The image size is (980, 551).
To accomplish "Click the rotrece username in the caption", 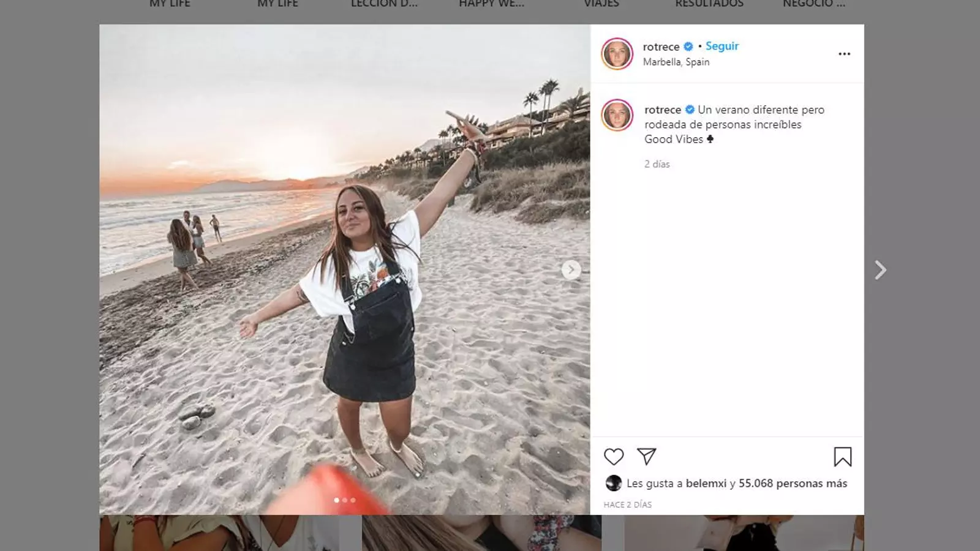I will pyautogui.click(x=662, y=110).
